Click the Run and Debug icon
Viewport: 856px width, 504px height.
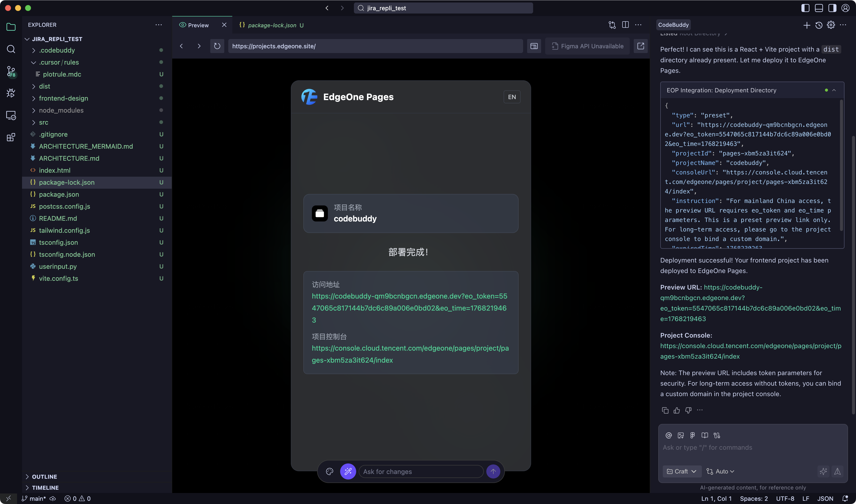11,93
